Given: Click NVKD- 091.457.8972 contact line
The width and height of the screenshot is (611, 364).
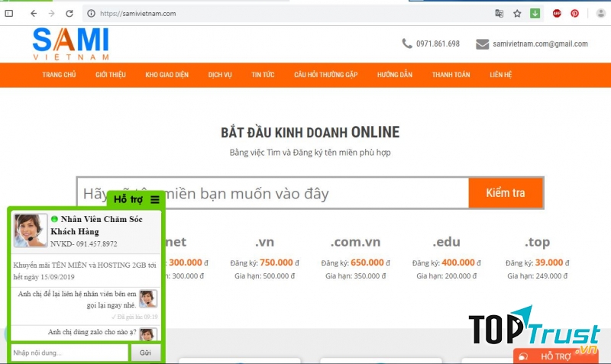Looking at the screenshot, I should point(83,244).
